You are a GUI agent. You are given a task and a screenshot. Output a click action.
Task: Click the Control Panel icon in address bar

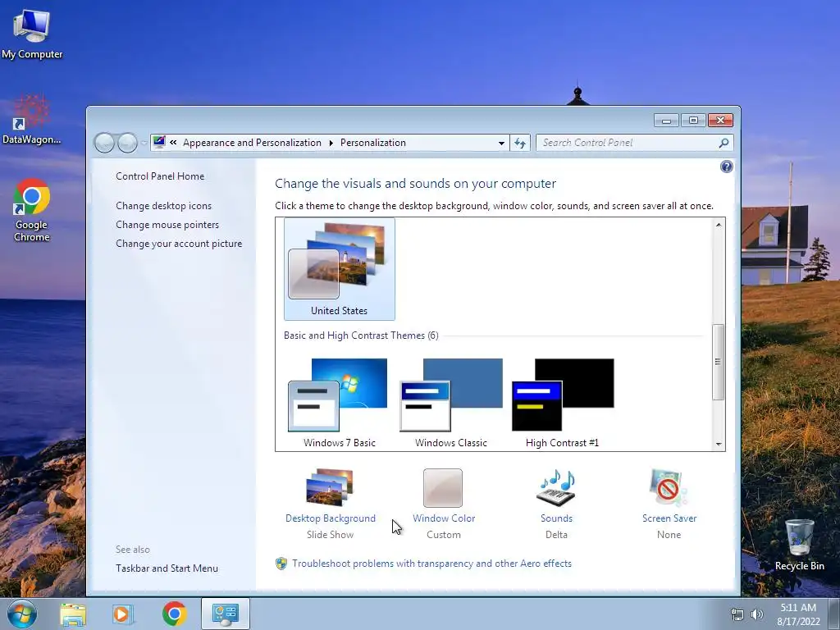tap(159, 143)
